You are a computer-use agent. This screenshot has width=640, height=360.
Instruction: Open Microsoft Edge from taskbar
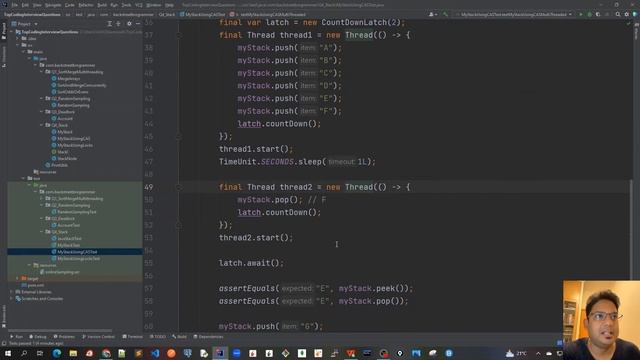tap(57, 353)
